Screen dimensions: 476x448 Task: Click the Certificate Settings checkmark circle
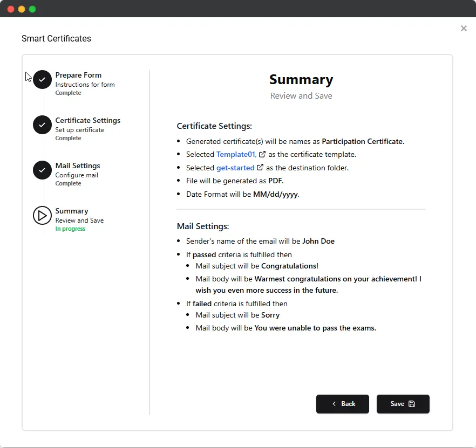(42, 125)
